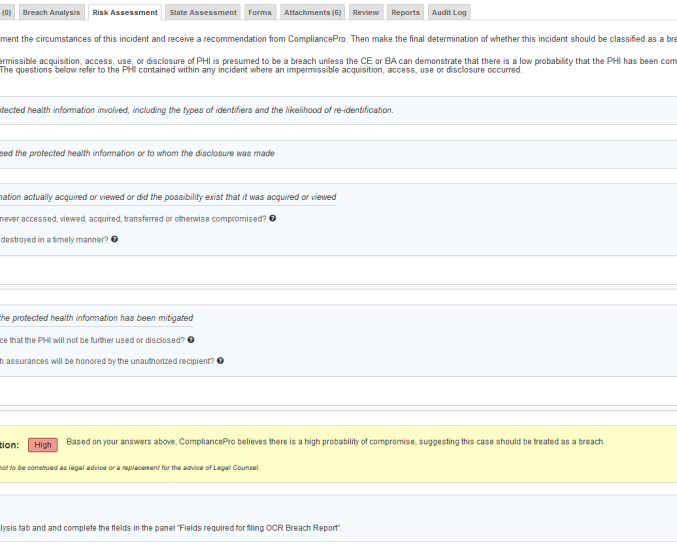Go to the Forms tab
The height and width of the screenshot is (545, 677).
pos(259,12)
